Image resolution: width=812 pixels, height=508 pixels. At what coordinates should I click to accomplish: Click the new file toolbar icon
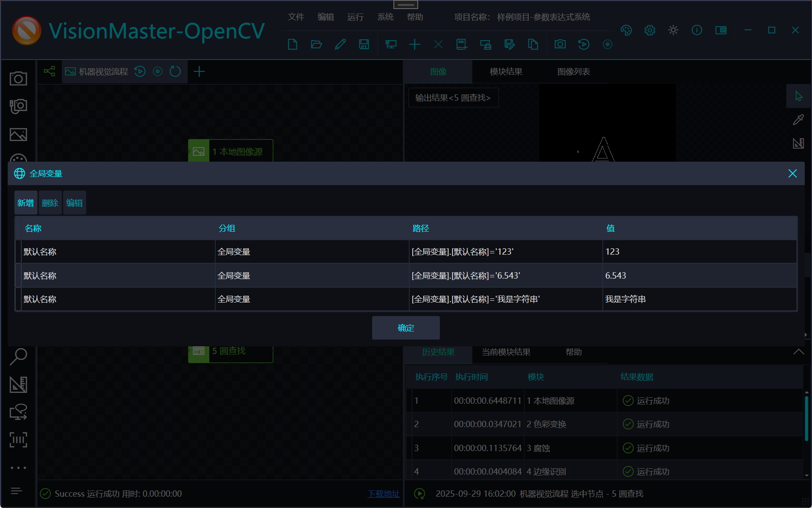(293, 44)
